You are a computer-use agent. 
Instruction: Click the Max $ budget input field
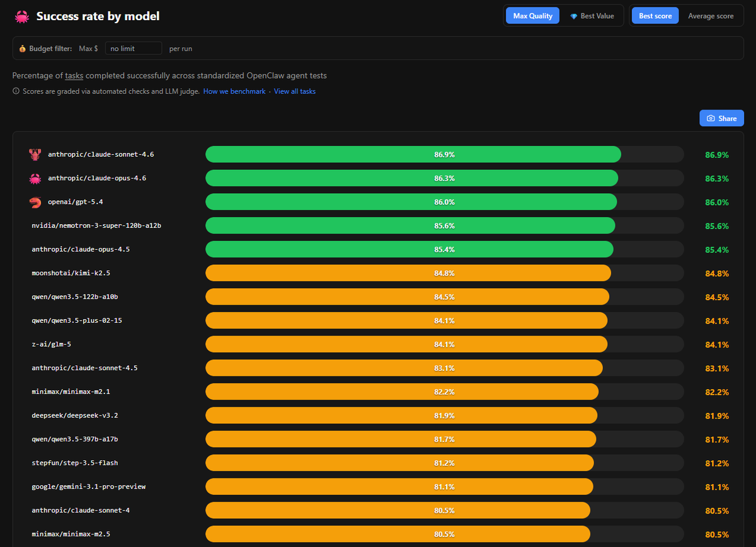pyautogui.click(x=134, y=48)
